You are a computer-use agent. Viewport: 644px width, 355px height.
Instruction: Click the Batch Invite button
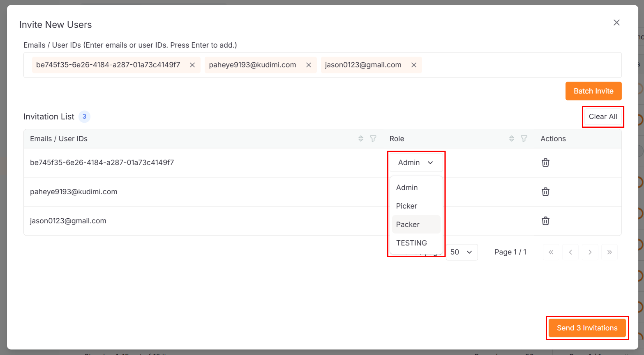(x=593, y=91)
